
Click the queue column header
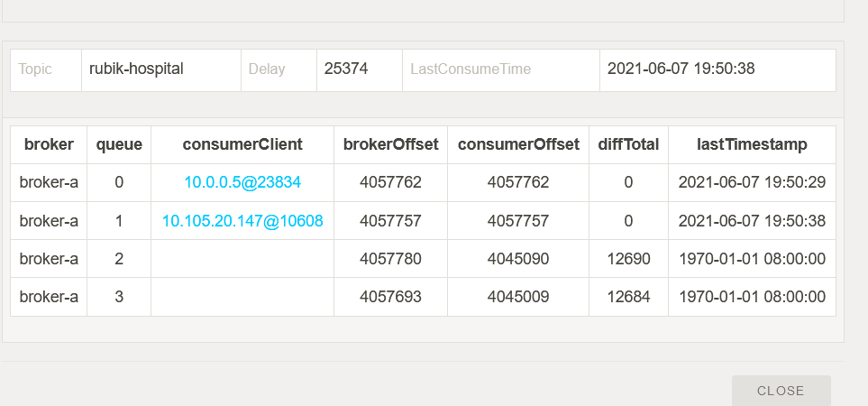tap(119, 144)
